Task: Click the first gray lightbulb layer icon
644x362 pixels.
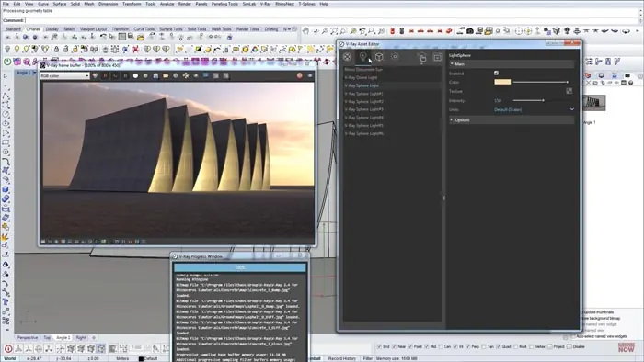Action: 7,50
